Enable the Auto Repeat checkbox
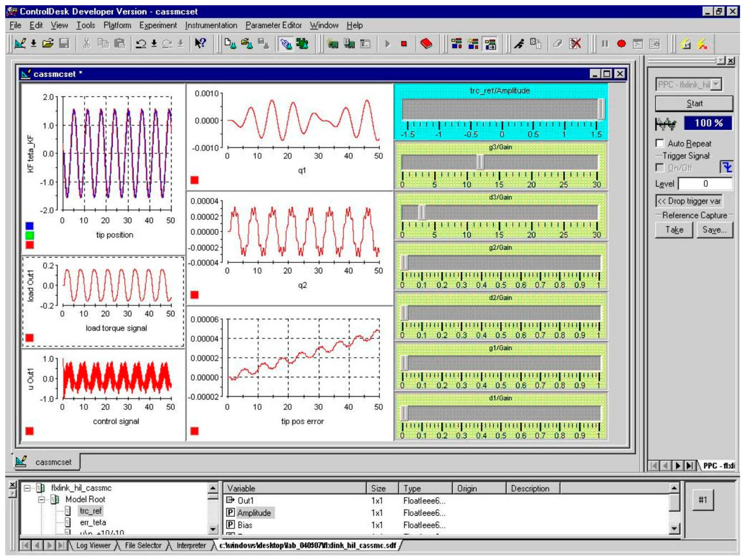The height and width of the screenshot is (560, 746). [x=660, y=143]
